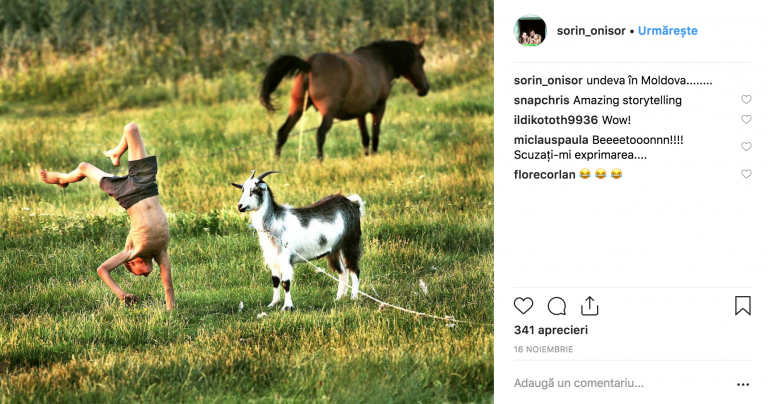This screenshot has width=768, height=404.
Task: Focus the Adaugă un comentariu field
Action: tap(622, 383)
